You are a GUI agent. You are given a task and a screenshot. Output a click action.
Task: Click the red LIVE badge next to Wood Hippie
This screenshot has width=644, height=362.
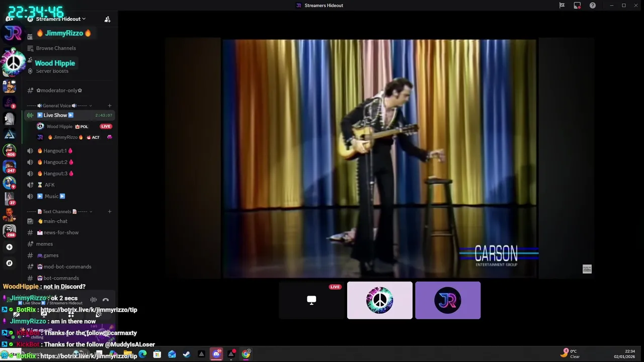[x=106, y=127]
